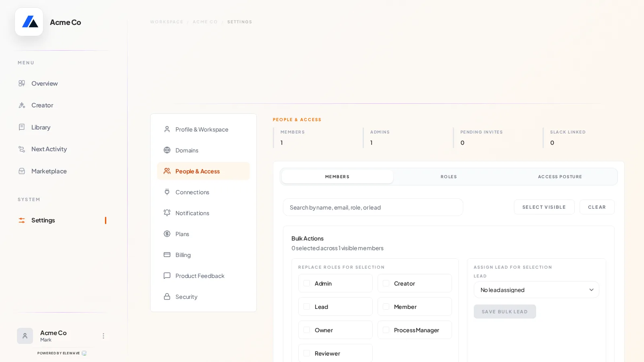The height and width of the screenshot is (362, 644).
Task: Open Billing settings section
Action: (203, 255)
